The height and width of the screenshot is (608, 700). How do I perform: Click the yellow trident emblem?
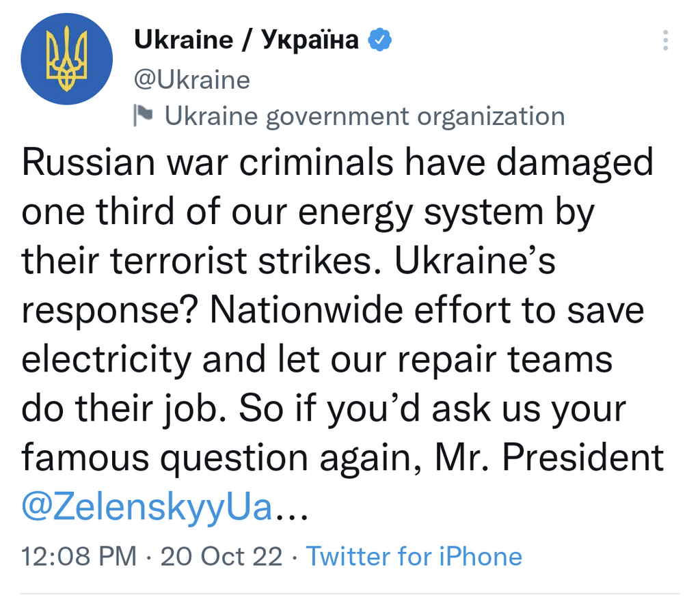pyautogui.click(x=67, y=59)
